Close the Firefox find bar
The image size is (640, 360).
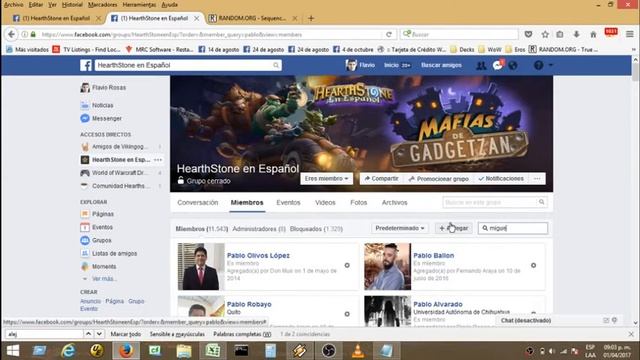click(x=631, y=334)
